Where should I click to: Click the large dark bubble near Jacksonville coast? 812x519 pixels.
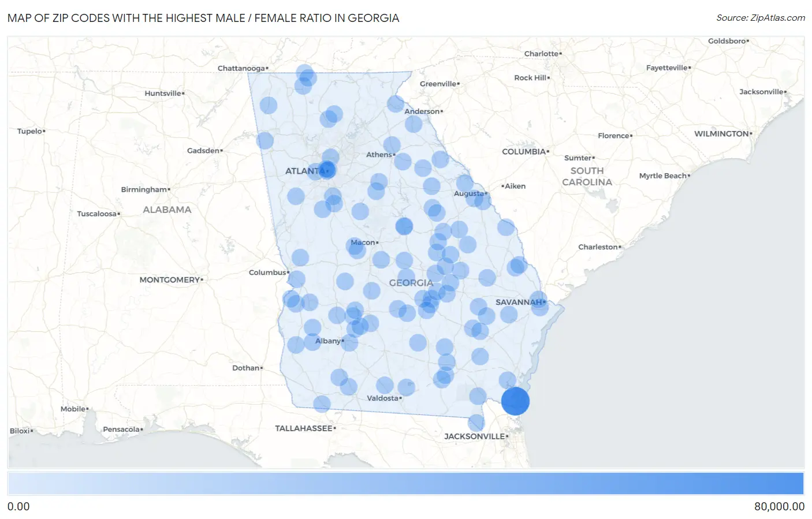pyautogui.click(x=515, y=401)
